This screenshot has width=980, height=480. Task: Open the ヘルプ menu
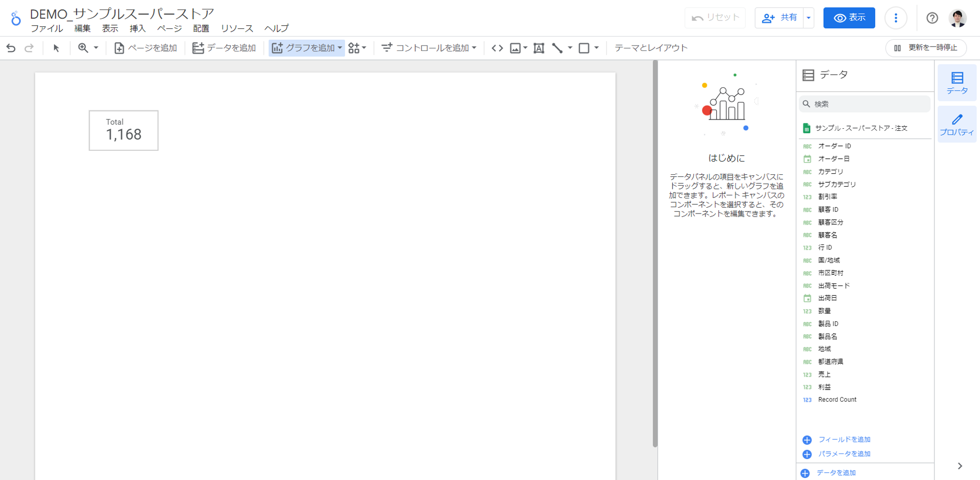(277, 28)
